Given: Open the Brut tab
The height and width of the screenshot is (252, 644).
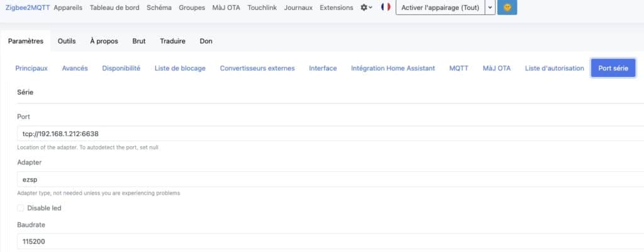Looking at the screenshot, I should [139, 41].
